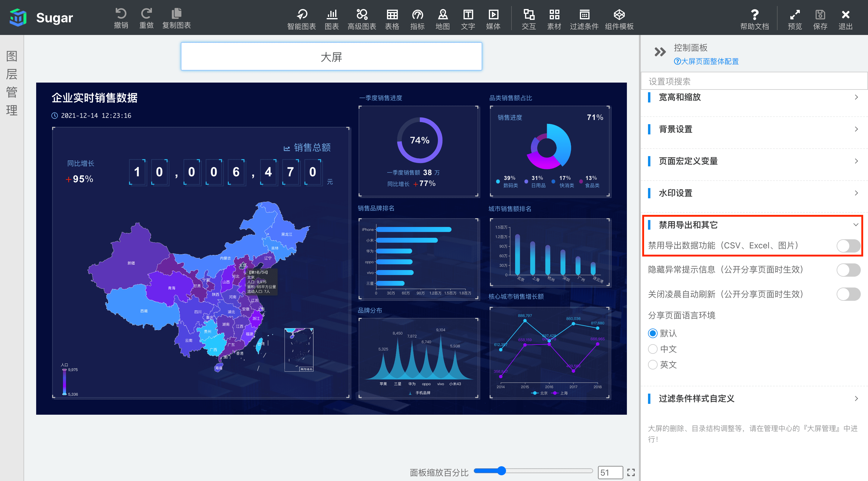Toggle 隐藏异常提示信息 switch
Screen dimensions: 868x481
click(x=848, y=270)
